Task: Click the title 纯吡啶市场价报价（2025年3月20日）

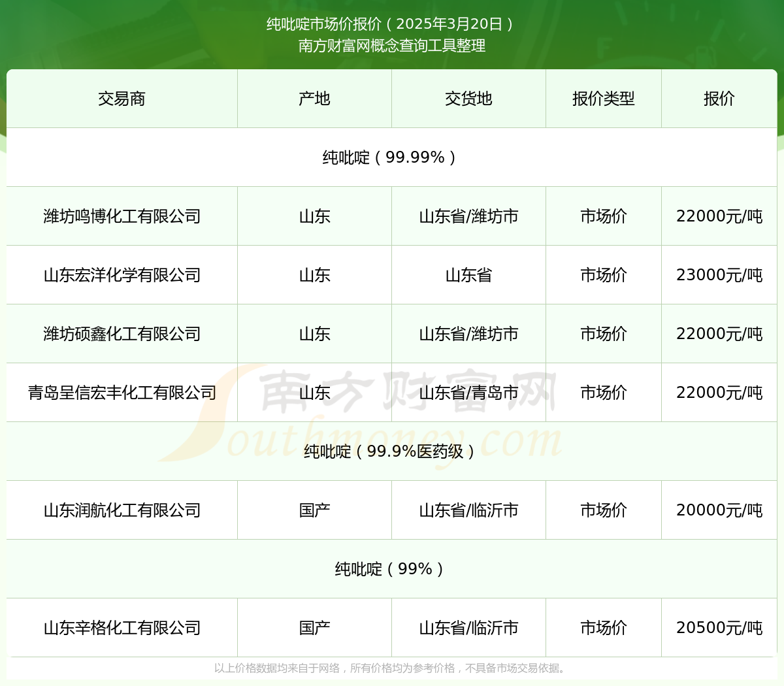Action: (392, 24)
